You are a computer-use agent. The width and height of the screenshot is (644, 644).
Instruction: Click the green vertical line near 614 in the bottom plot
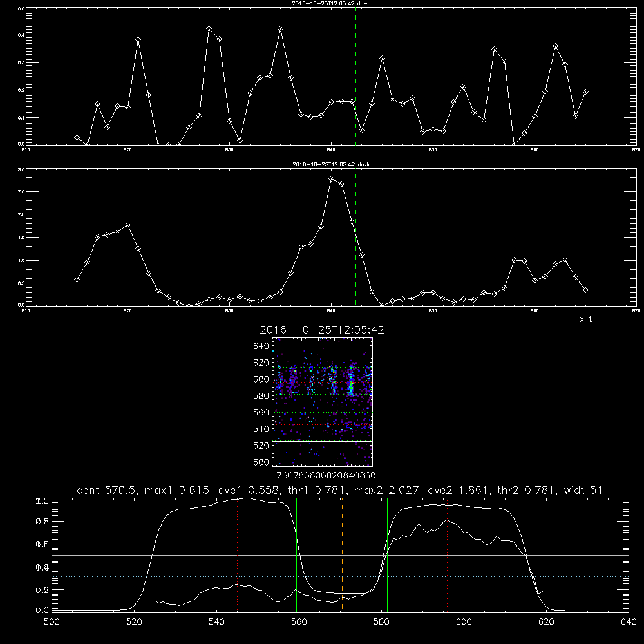click(522, 554)
